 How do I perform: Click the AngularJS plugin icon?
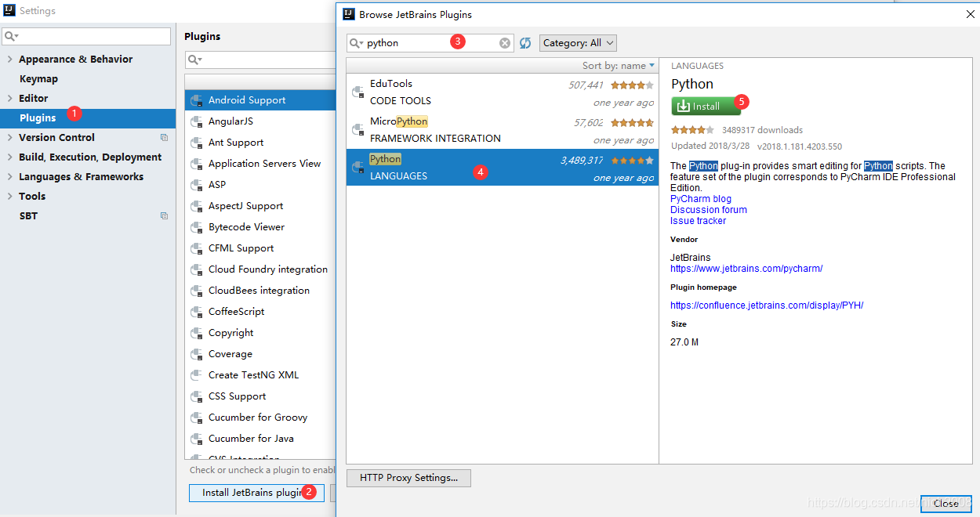point(197,121)
